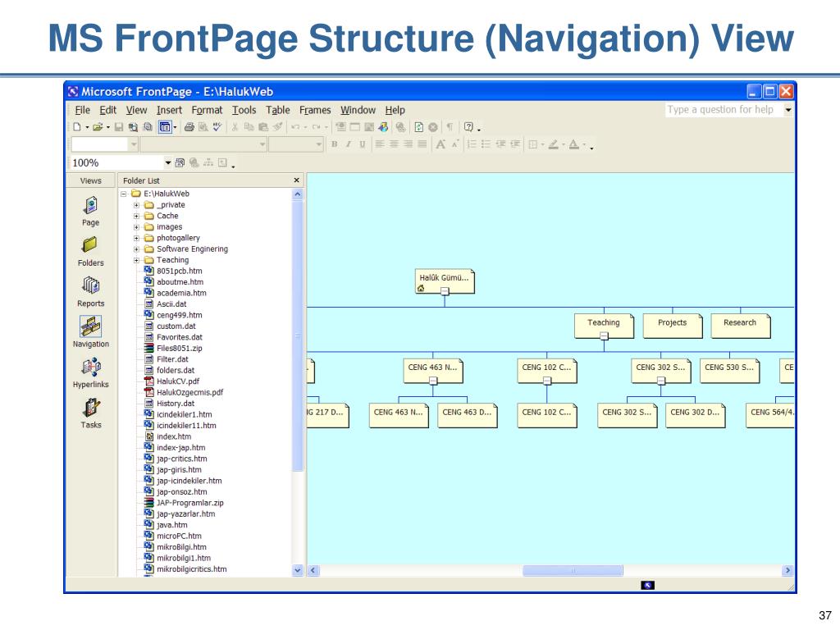Open the help question dropdown arrow
The width and height of the screenshot is (840, 630).
[x=788, y=109]
